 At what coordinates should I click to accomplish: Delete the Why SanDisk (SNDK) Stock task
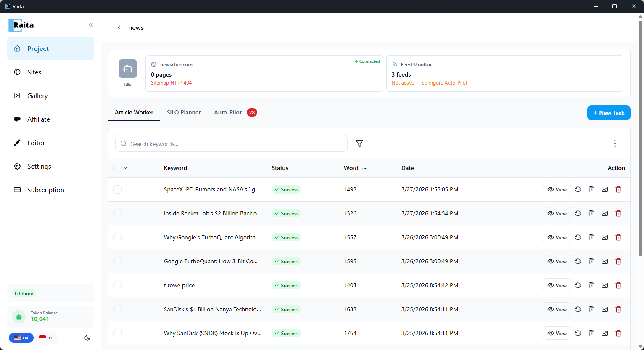618,333
